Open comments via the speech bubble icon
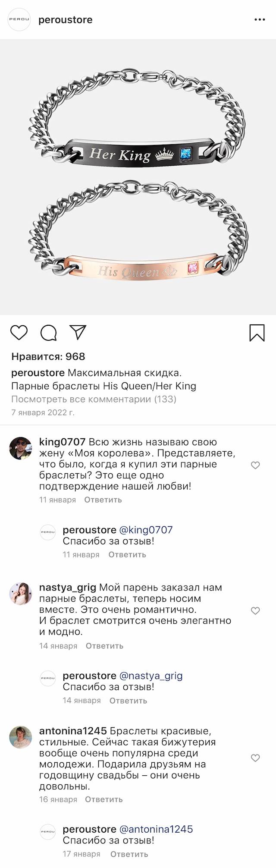Image resolution: width=276 pixels, height=868 pixels. [x=48, y=333]
